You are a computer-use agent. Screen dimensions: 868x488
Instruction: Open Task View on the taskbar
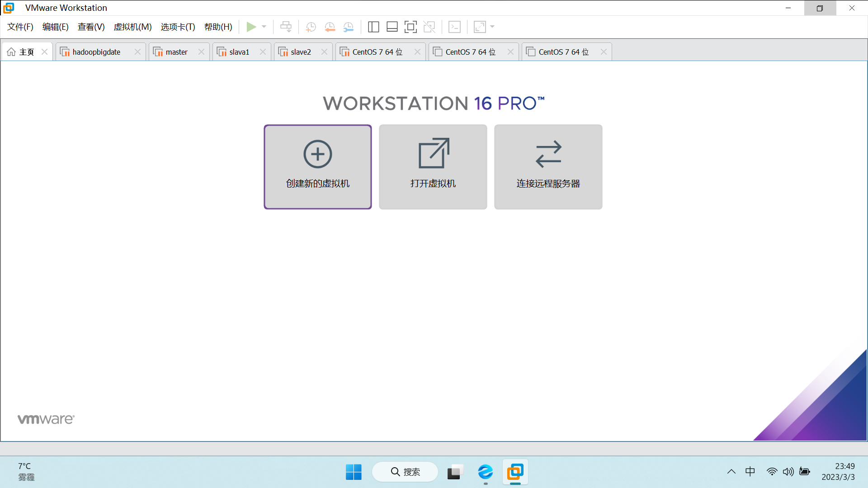(455, 472)
